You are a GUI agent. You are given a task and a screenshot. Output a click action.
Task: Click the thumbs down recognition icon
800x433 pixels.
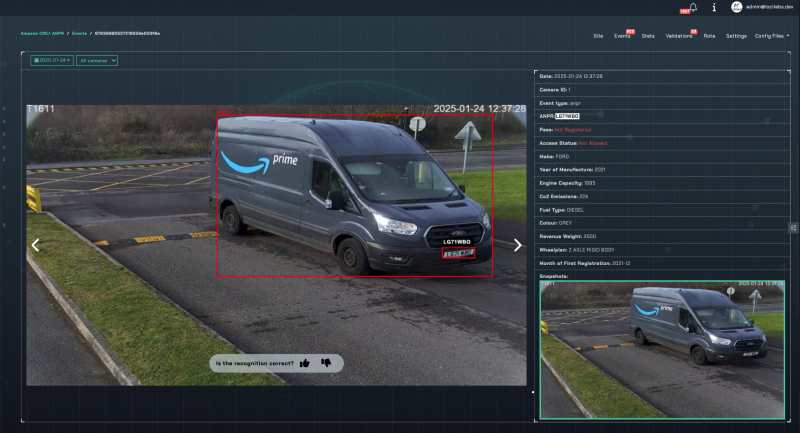[x=326, y=363]
